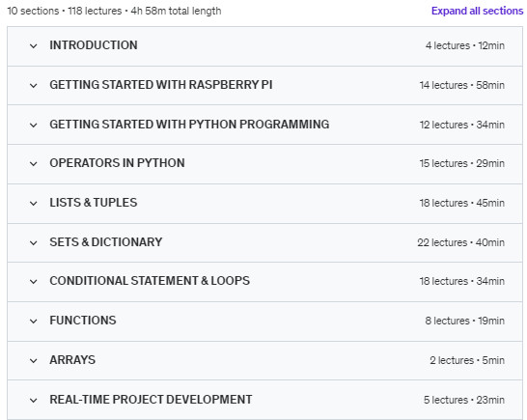Open the ARRAYS section title
The image size is (527, 420).
point(72,360)
